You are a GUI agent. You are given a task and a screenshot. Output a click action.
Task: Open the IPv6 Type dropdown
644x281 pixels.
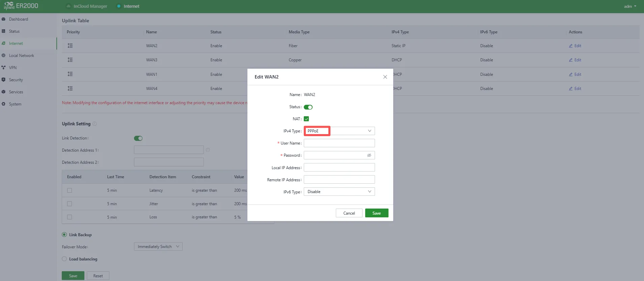(x=339, y=192)
